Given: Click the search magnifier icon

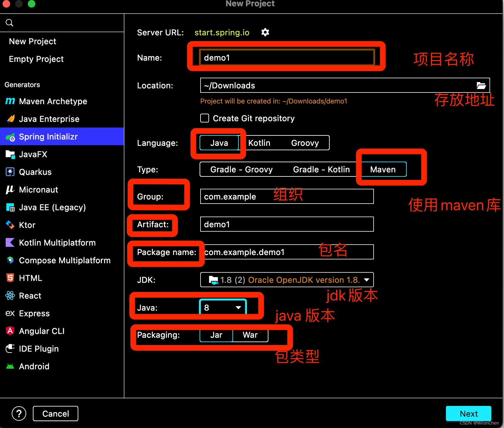Looking at the screenshot, I should [9, 23].
